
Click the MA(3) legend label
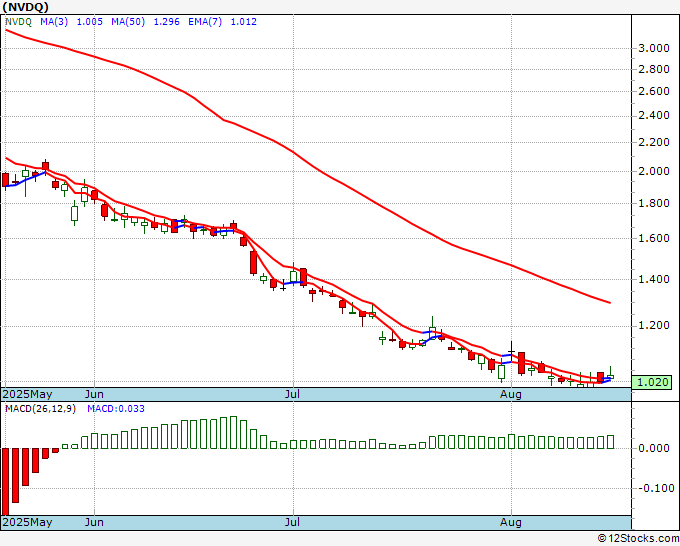point(54,22)
